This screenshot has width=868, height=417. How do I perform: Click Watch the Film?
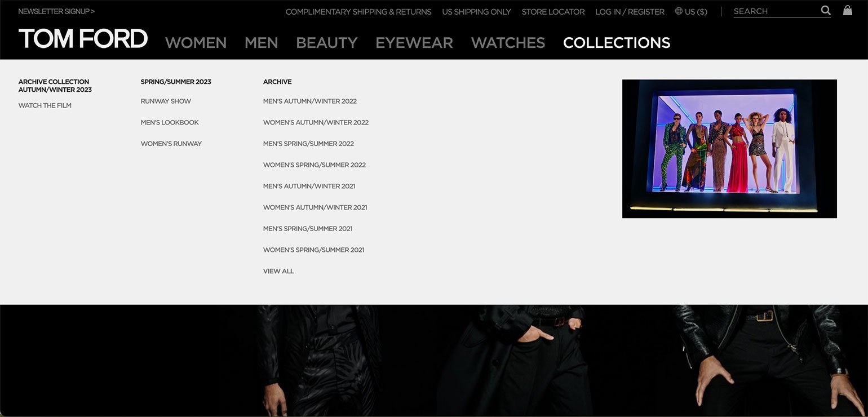click(x=45, y=105)
